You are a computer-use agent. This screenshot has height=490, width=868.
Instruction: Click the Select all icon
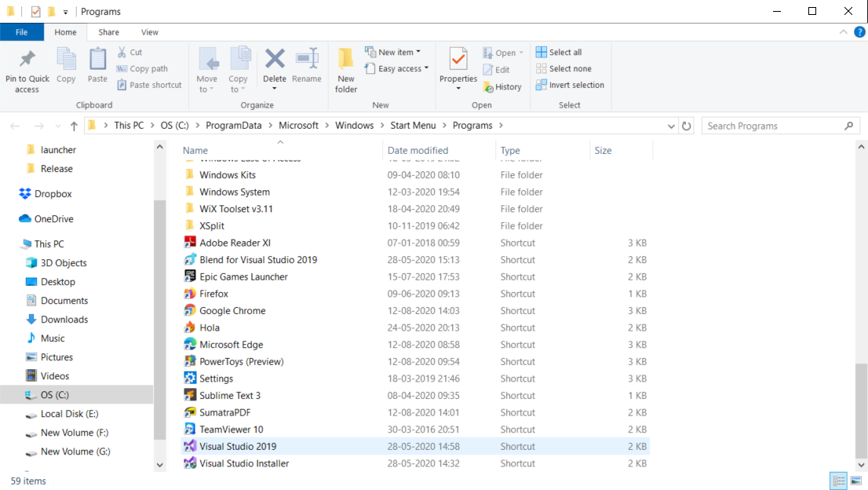pos(541,52)
